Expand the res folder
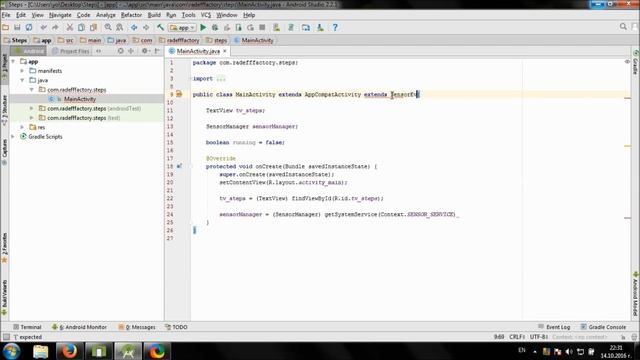This screenshot has width=640, height=360. tap(22, 127)
